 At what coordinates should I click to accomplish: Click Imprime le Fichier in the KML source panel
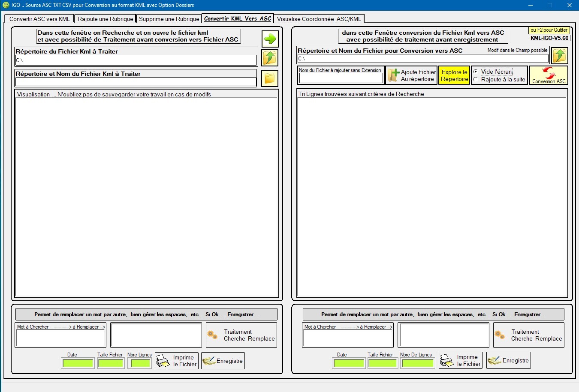coord(177,361)
